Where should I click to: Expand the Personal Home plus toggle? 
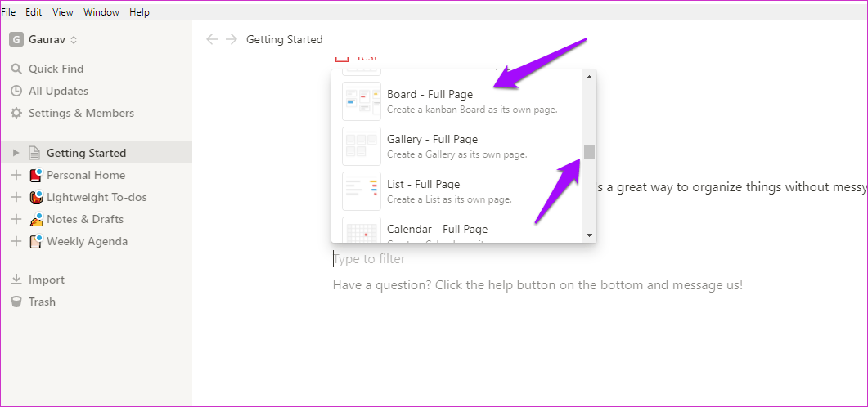16,175
